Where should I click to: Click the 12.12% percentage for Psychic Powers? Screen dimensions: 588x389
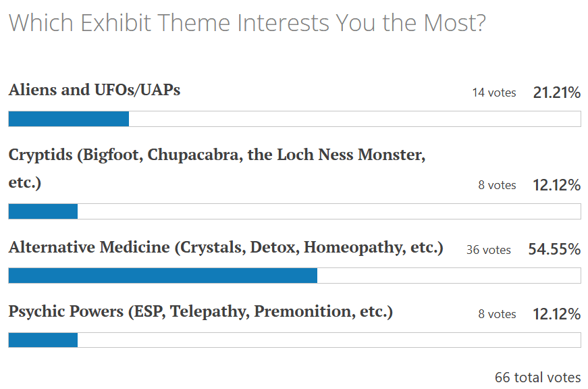(x=556, y=314)
